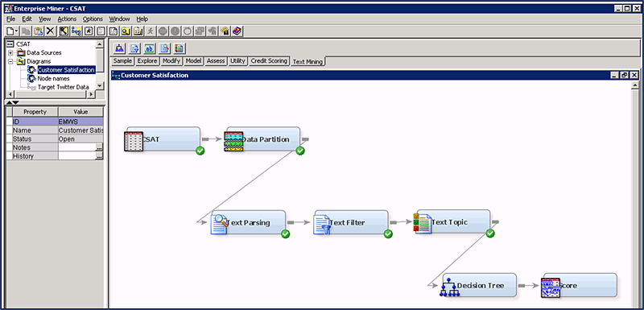Select the Decision Tree node icon
Viewport: 644px width, 310px height.
coord(448,287)
